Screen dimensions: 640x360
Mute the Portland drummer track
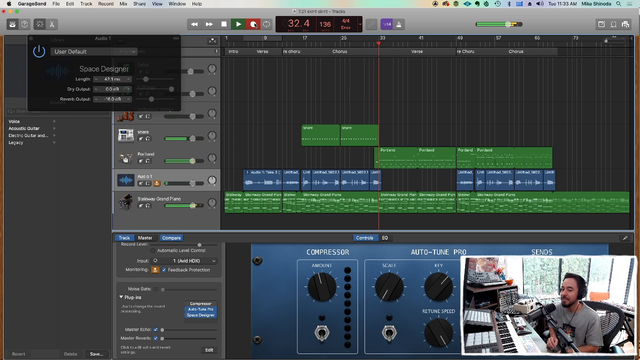click(x=141, y=161)
